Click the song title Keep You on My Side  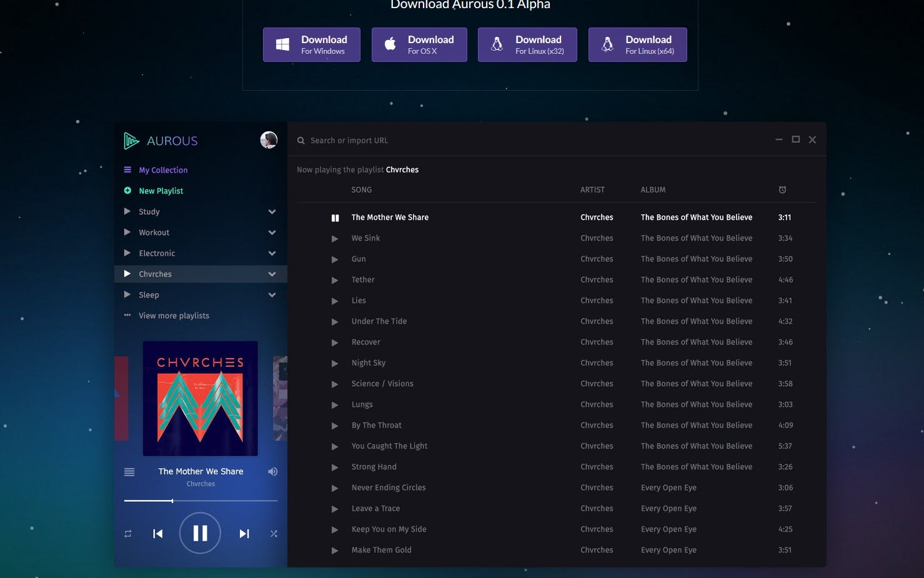tap(389, 529)
